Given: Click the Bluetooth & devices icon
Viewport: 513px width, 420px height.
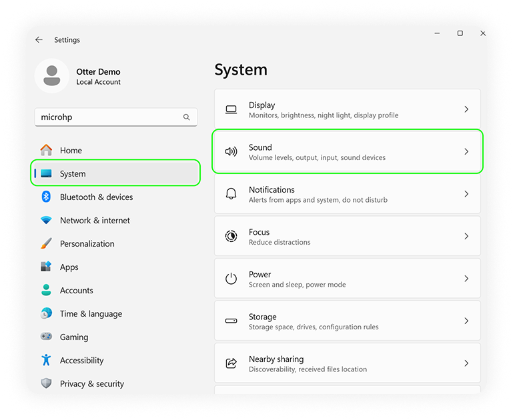Looking at the screenshot, I should [46, 197].
